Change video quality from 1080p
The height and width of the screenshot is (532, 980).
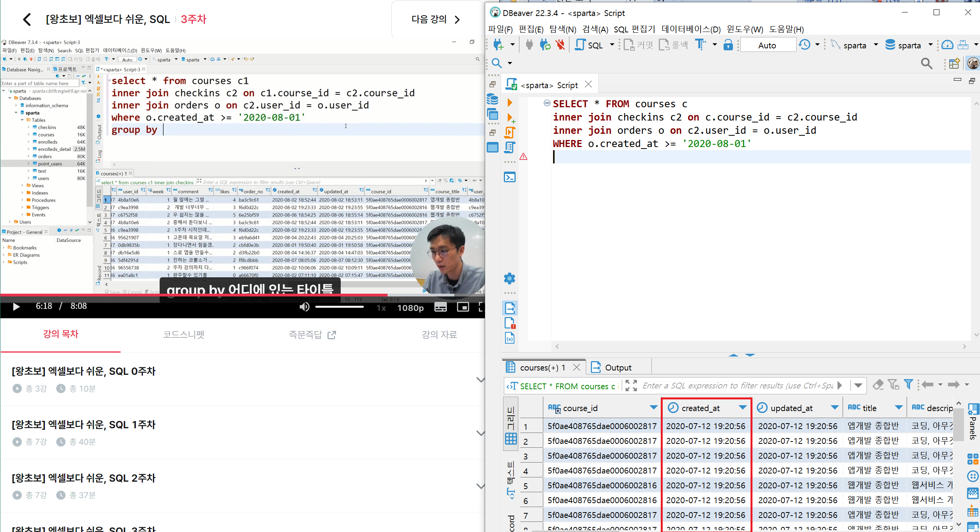click(x=410, y=308)
